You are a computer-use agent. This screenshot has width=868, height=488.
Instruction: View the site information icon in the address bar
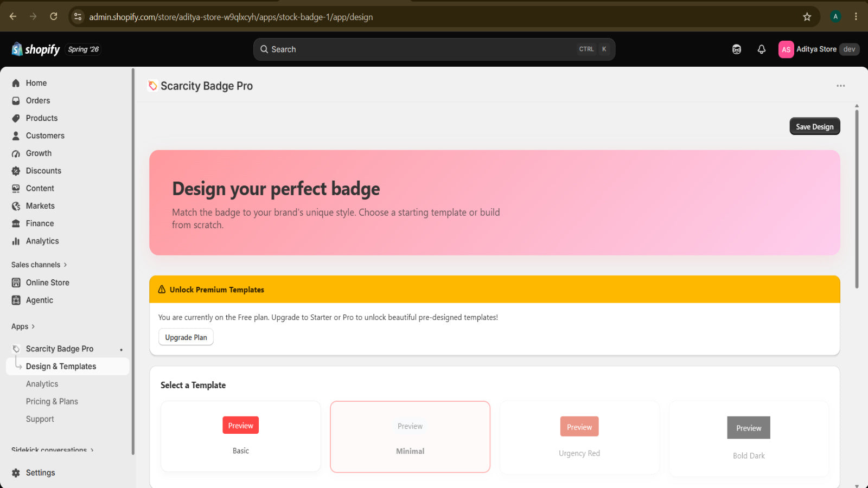coord(78,17)
